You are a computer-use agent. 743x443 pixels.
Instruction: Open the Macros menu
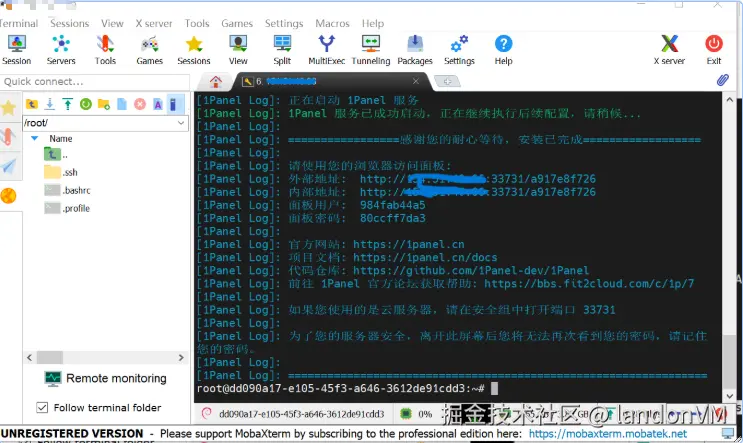point(333,23)
